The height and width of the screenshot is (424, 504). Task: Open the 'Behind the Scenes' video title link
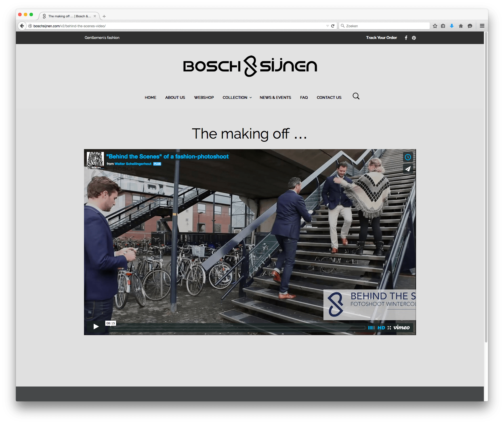pyautogui.click(x=167, y=156)
